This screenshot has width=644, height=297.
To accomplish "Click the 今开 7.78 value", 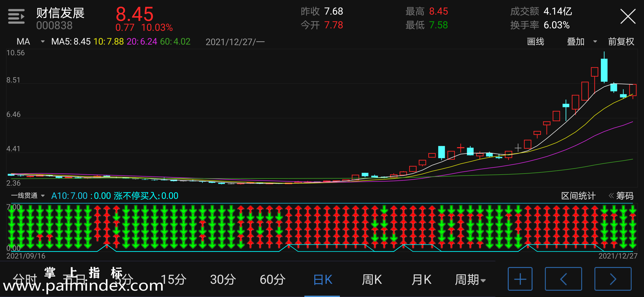I will (334, 25).
